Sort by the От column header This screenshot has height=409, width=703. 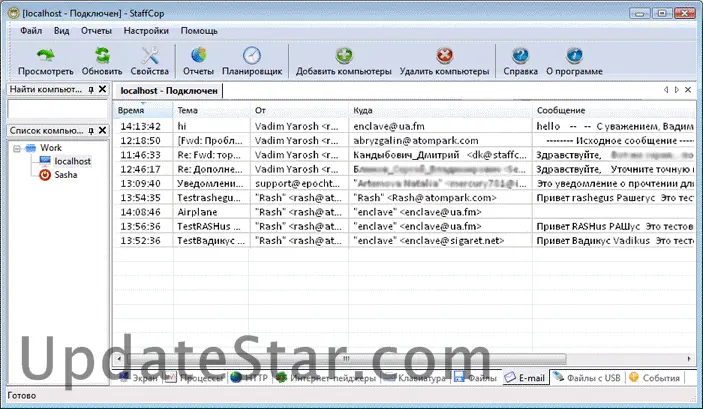tap(299, 110)
